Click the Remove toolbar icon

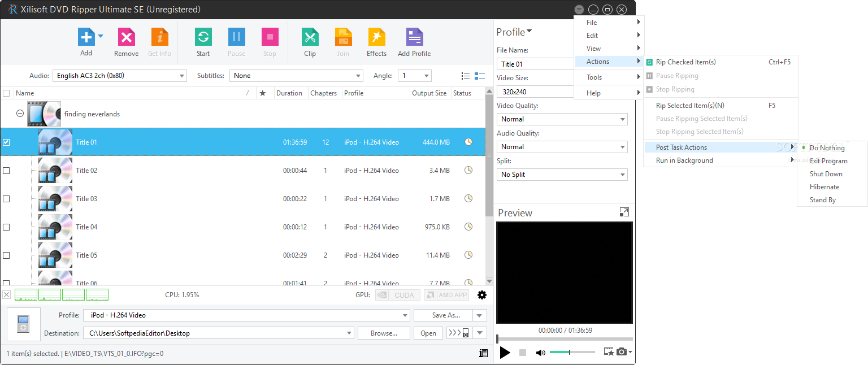[x=126, y=37]
